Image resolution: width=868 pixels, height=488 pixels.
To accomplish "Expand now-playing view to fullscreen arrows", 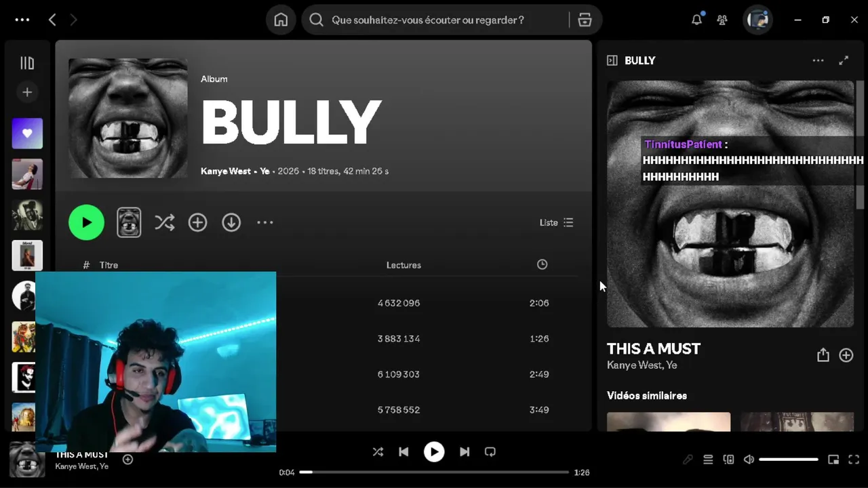I will tap(844, 60).
